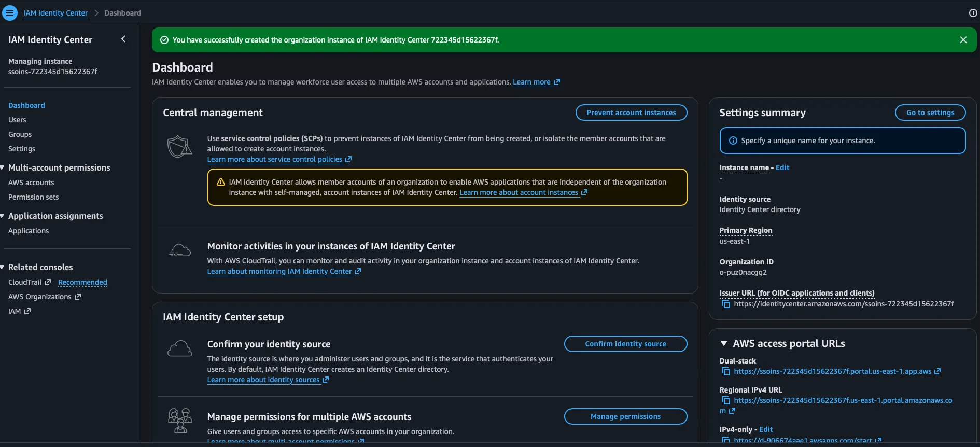Click external icon next to dashboard Learn more
The height and width of the screenshot is (447, 980).
pos(557,82)
